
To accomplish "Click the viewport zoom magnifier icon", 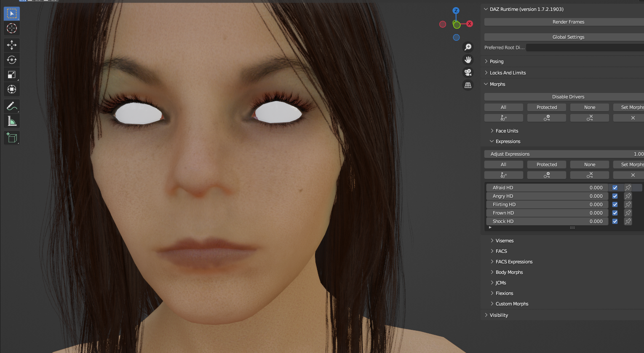I will [x=468, y=47].
